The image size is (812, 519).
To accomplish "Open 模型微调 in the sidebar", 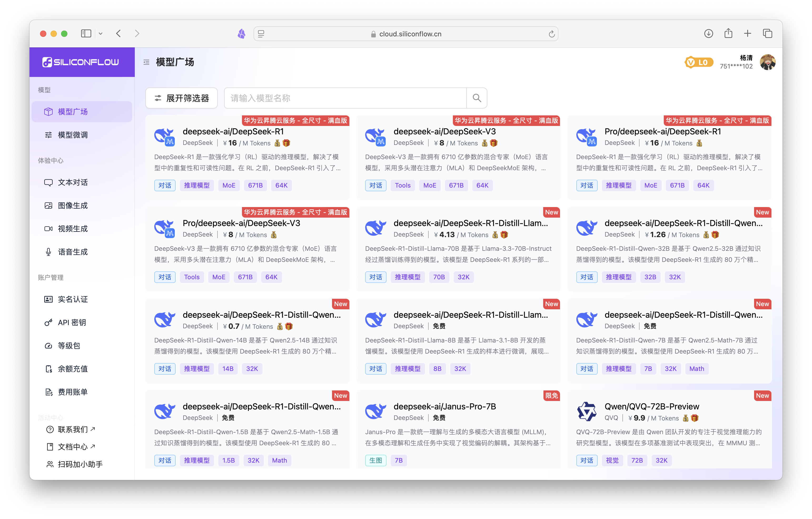I will pyautogui.click(x=82, y=135).
